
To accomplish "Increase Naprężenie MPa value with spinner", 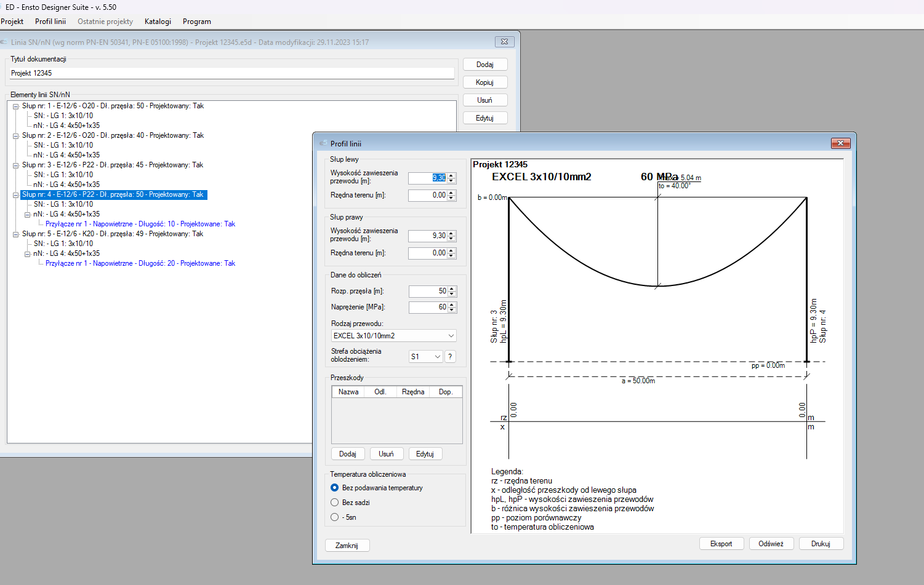I will (x=452, y=304).
